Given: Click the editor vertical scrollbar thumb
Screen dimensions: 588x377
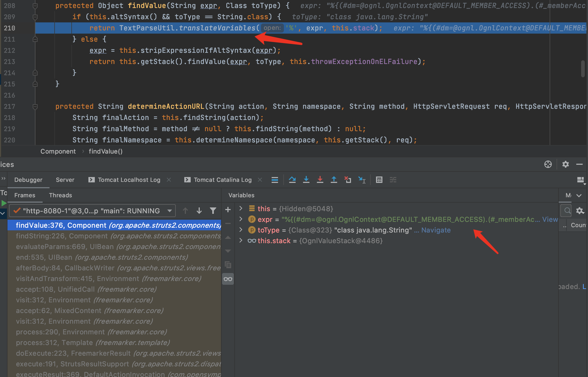Looking at the screenshot, I should pyautogui.click(x=583, y=69).
